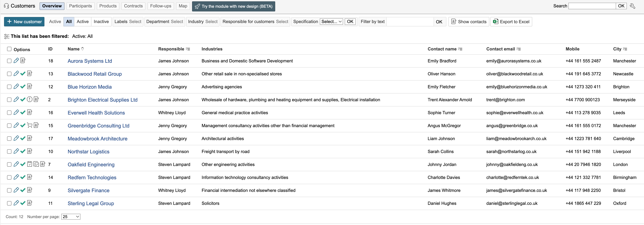Open the Redfern Technologies customer link
644x225 pixels.
coord(92,178)
